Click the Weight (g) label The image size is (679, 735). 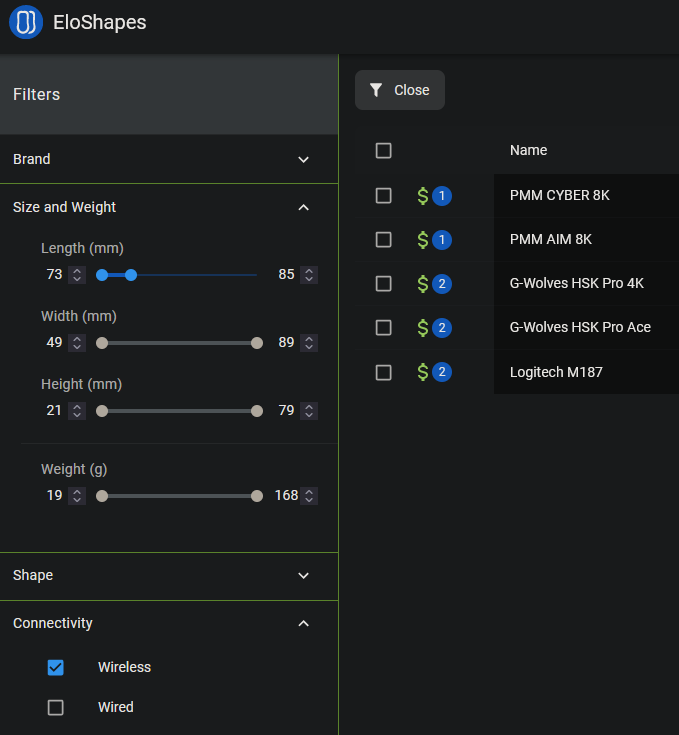point(74,469)
